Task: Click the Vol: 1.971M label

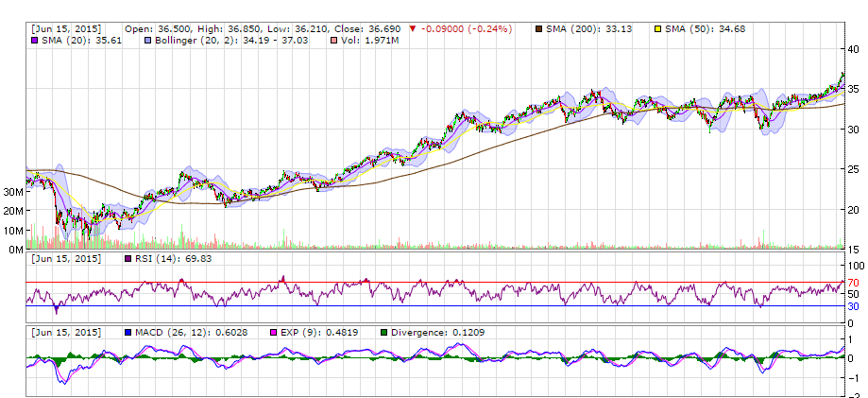Action: coord(369,41)
